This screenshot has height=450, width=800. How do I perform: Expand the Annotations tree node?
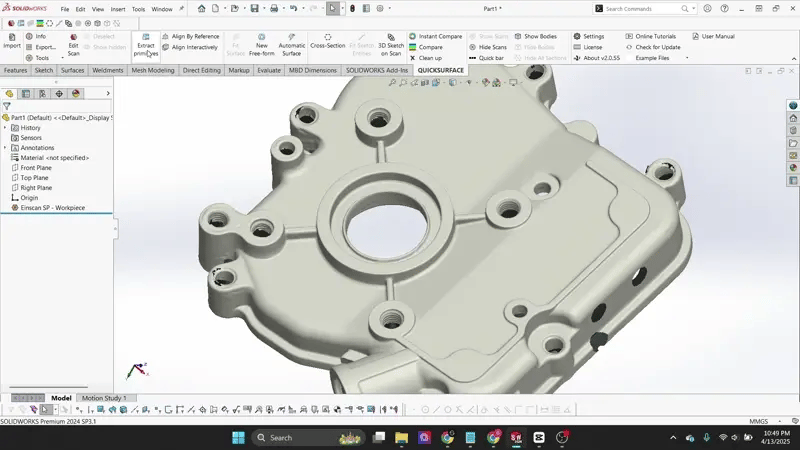tap(6, 148)
